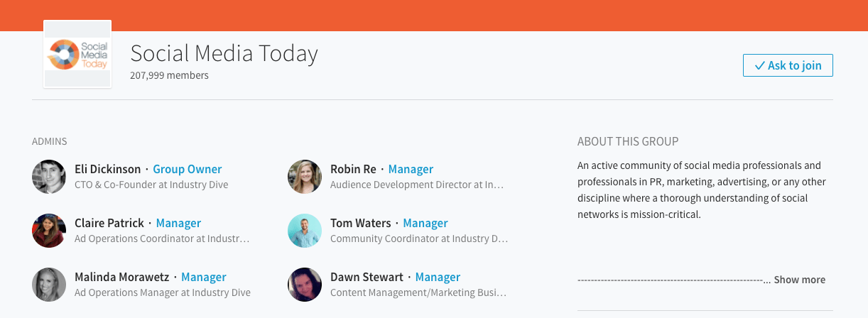
Task: Click the Social Media Today group logo
Action: click(77, 55)
